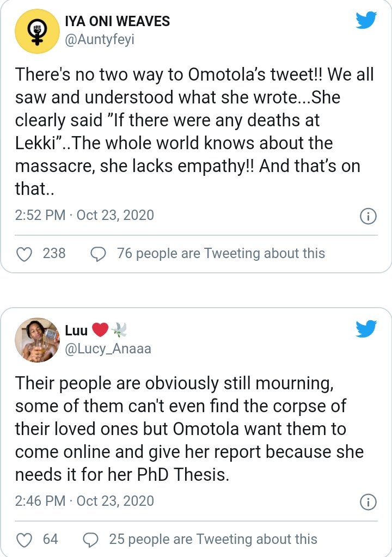Click the Twitter bird icon on Lucy_Anaaa's tweet
The image size is (392, 557).
[366, 328]
